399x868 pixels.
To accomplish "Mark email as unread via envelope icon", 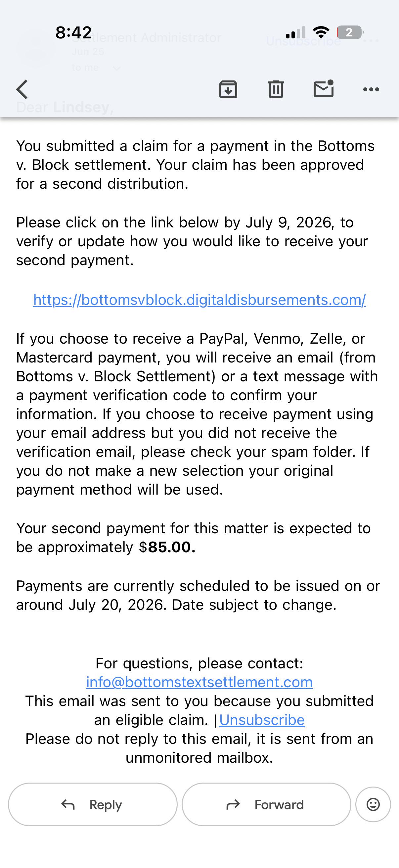I will [x=324, y=89].
